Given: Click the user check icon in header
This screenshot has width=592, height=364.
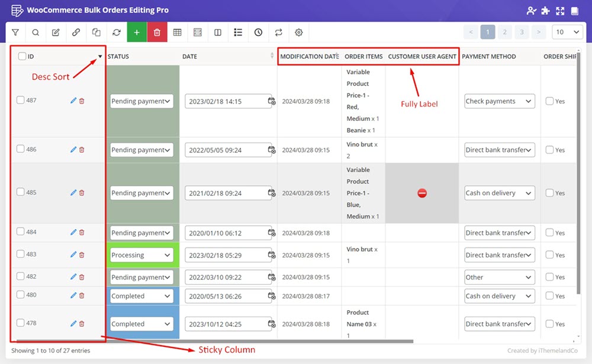Looking at the screenshot, I should point(531,11).
